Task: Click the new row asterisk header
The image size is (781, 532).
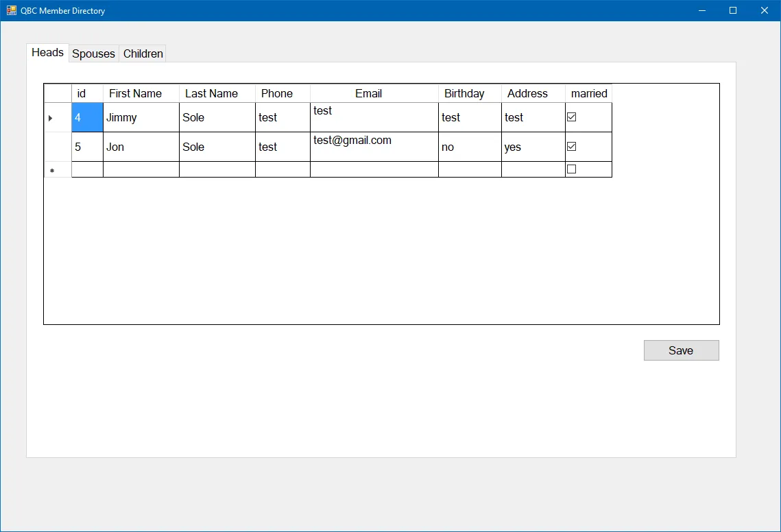Action: pos(58,169)
